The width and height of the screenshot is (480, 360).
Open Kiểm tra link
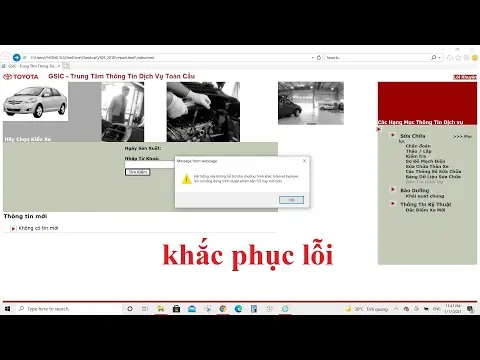tap(416, 156)
